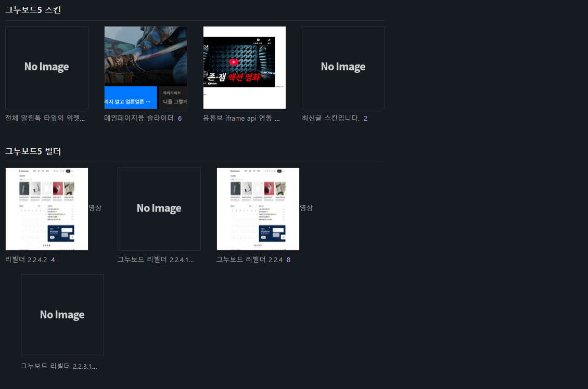Open the 그누보드5 스킨 section heading
Viewport: 588px width, 389px height.
tap(33, 10)
